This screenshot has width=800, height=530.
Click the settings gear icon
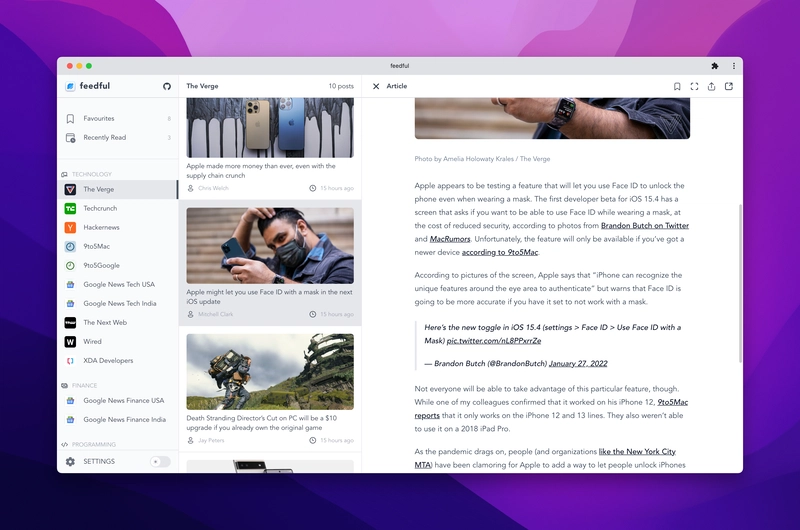(70, 461)
